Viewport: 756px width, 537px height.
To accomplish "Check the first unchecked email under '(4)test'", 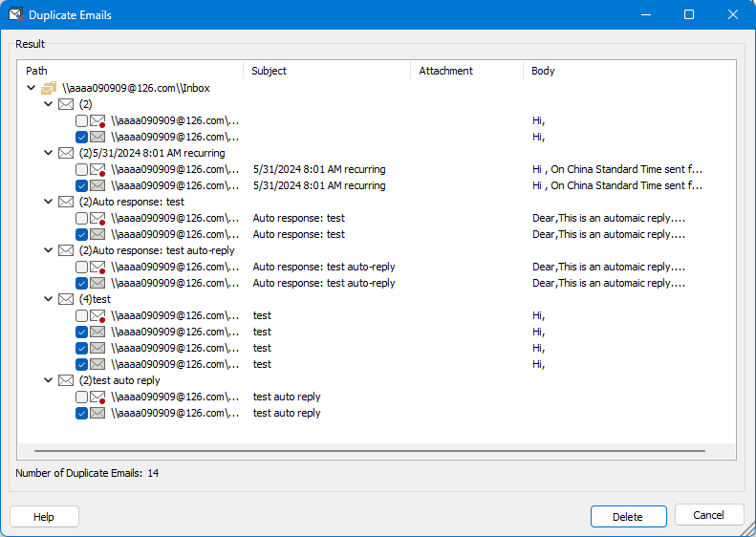I will pyautogui.click(x=82, y=315).
